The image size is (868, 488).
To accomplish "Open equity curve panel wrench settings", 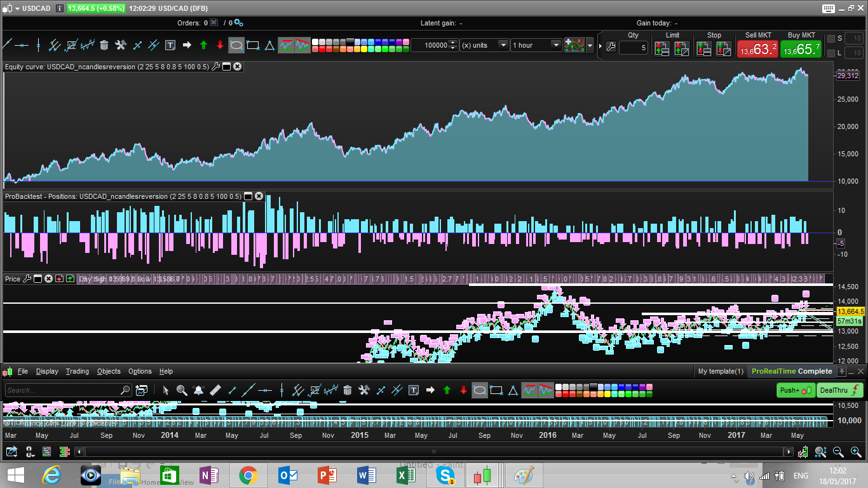I will point(215,66).
